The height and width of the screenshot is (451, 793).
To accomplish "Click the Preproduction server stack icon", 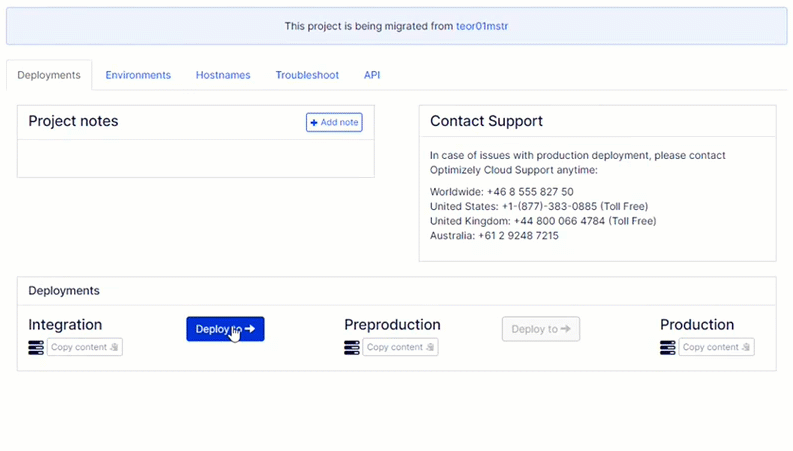I will pyautogui.click(x=352, y=348).
